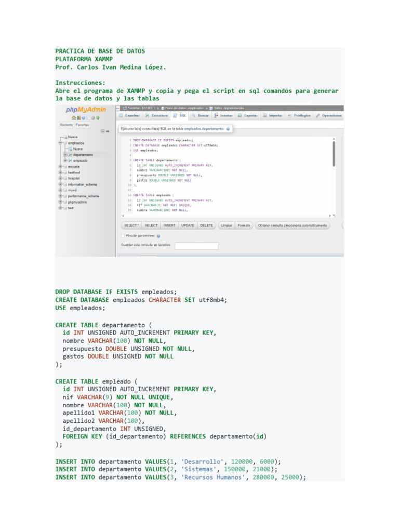Click Exportar tab icon
The image size is (399, 532).
coord(240,116)
